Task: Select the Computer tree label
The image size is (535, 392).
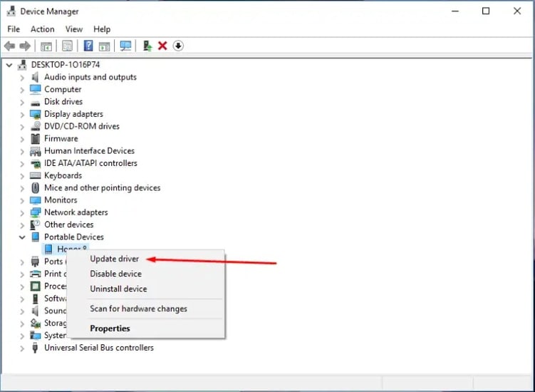Action: 63,90
